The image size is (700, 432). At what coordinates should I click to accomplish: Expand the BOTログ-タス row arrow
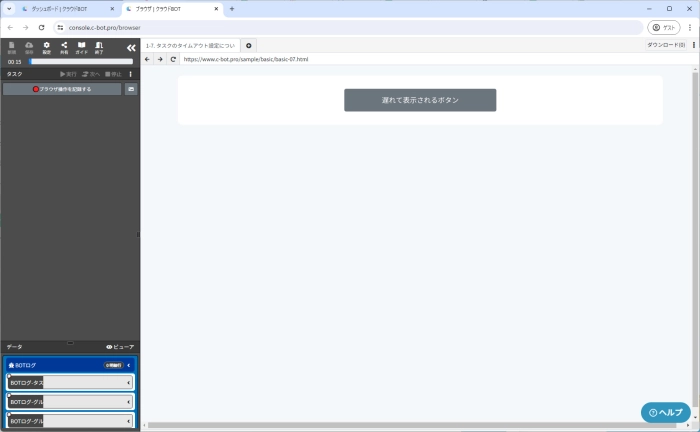[129, 382]
